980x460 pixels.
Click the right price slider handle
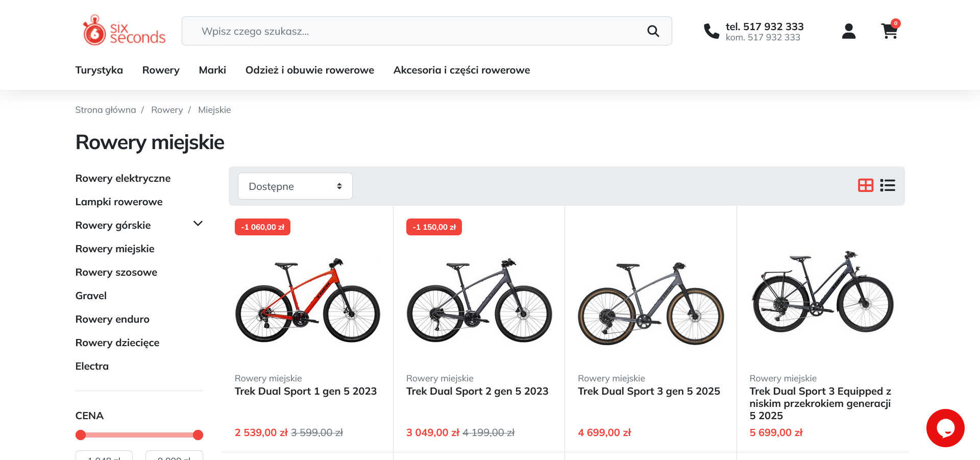click(x=198, y=435)
